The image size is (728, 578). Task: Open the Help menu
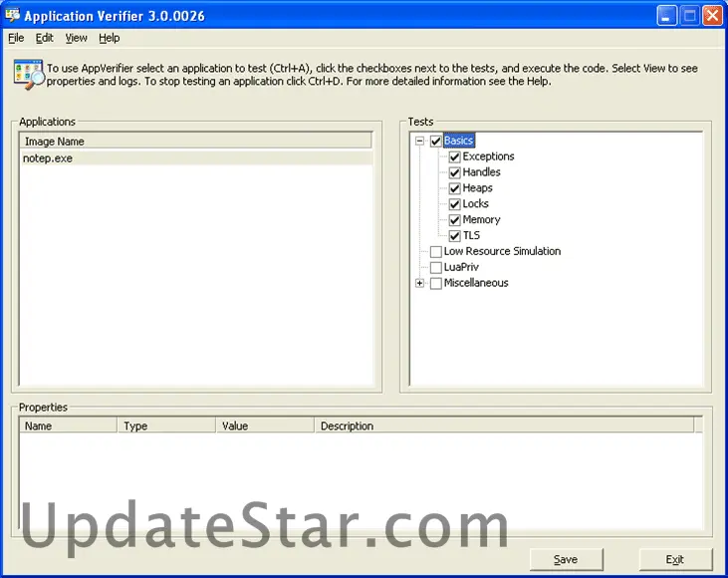click(x=110, y=38)
